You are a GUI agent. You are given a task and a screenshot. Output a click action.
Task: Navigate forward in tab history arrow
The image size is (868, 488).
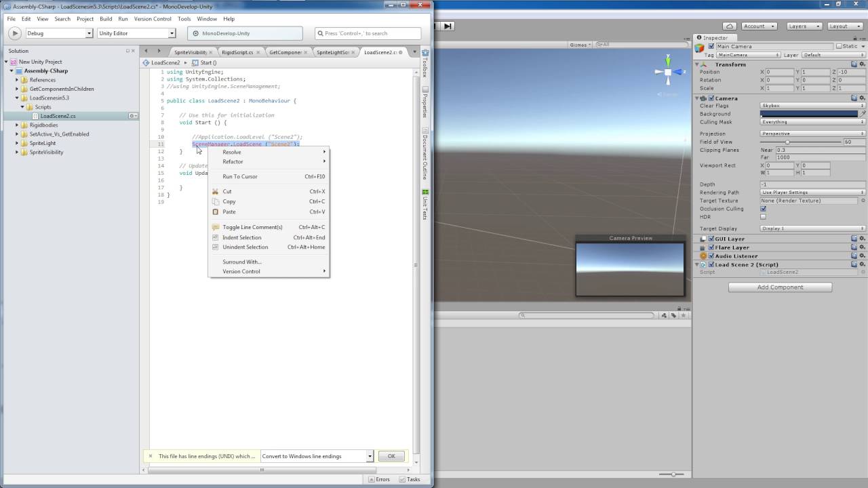click(x=159, y=52)
